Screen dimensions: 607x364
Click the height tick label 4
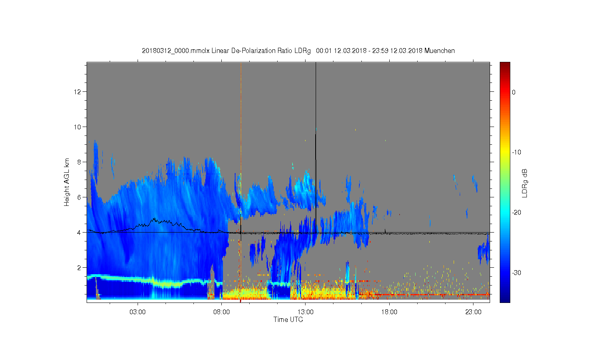click(80, 233)
